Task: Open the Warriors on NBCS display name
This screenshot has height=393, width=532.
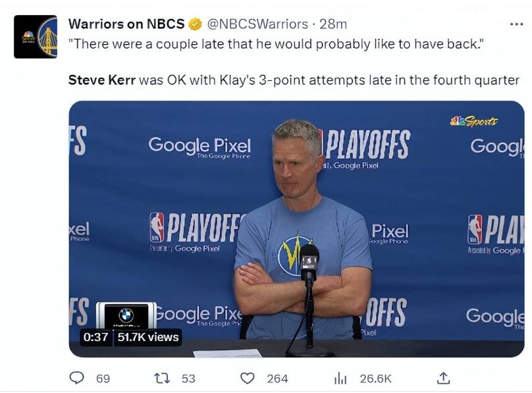Action: click(x=126, y=24)
